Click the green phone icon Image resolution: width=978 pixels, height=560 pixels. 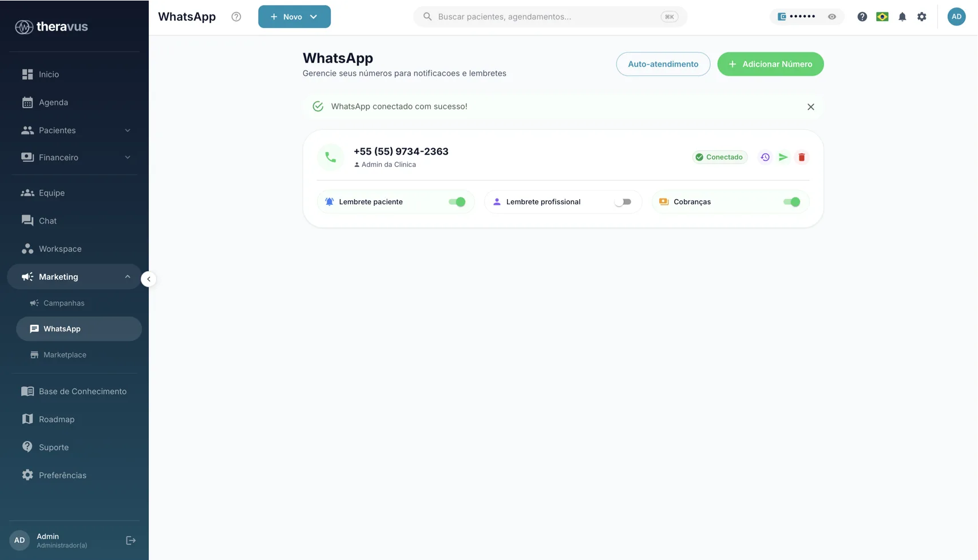(331, 157)
